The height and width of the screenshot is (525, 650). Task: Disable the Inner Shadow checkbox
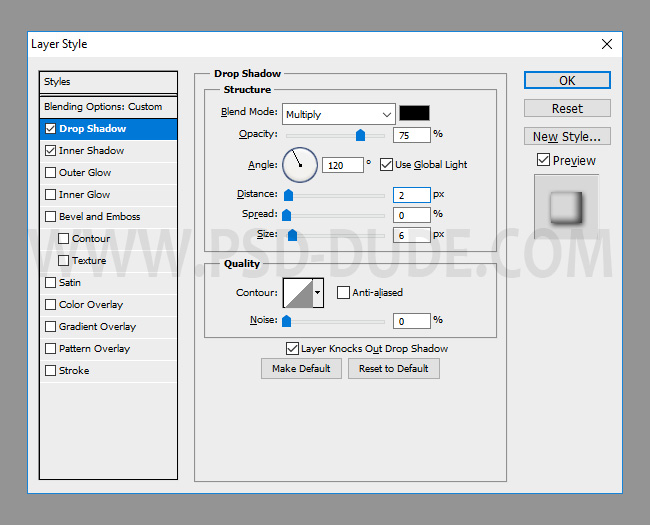[x=51, y=151]
